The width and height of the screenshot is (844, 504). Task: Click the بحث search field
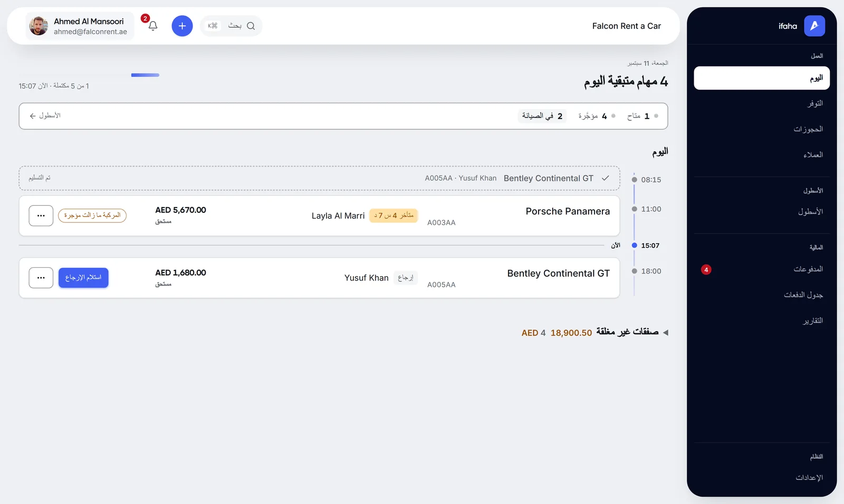231,26
